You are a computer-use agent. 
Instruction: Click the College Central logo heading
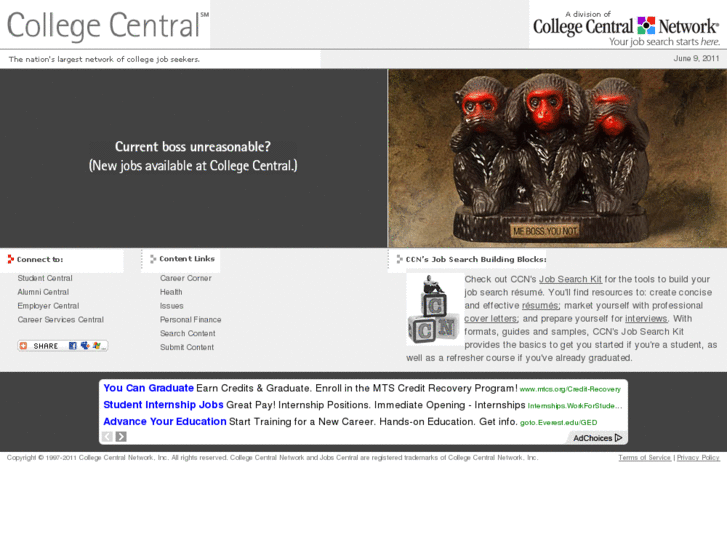click(x=108, y=25)
